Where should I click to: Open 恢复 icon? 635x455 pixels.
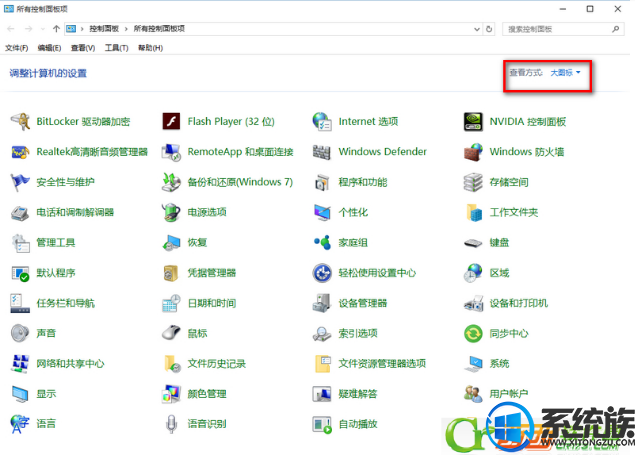point(171,243)
